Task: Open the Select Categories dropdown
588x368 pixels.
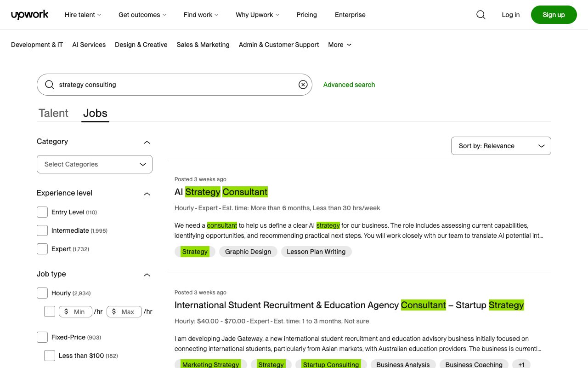Action: (x=95, y=164)
